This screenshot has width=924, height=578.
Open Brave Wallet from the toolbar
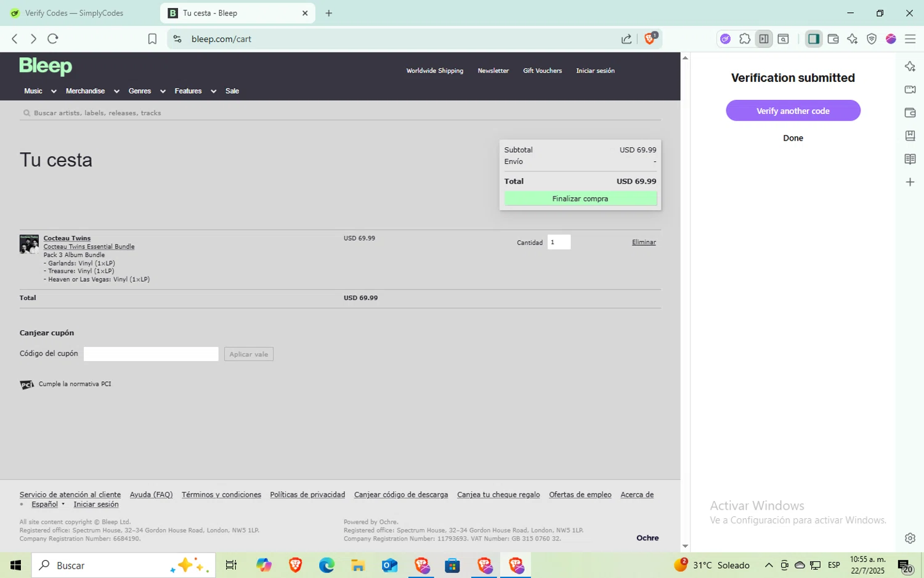click(833, 39)
